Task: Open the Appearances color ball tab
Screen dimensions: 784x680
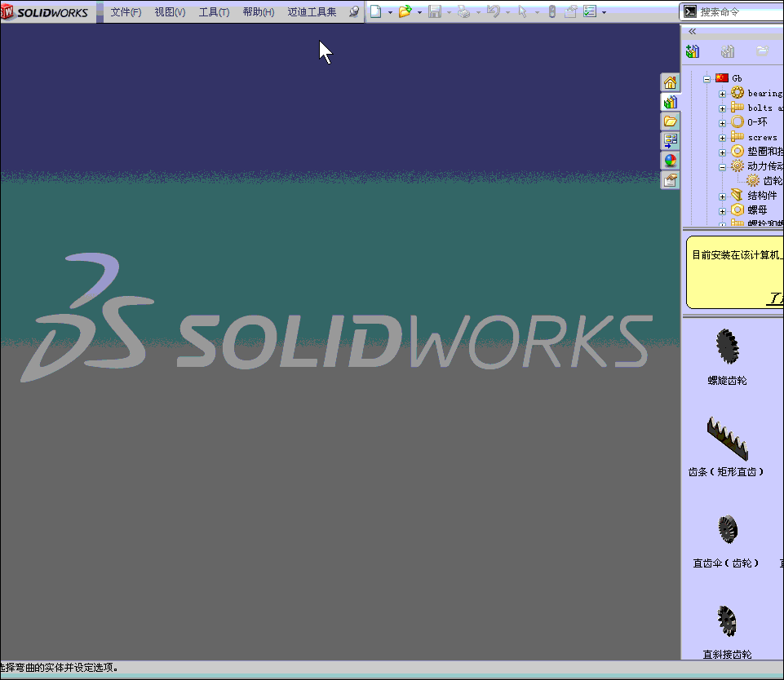Action: [x=670, y=161]
